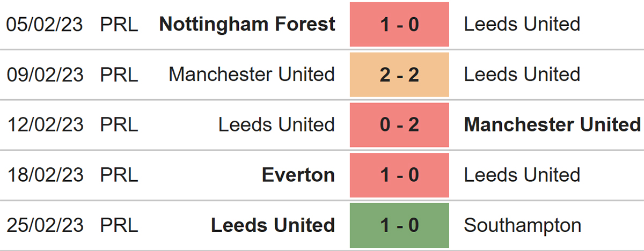Open the green 1 - 0 win score
The image size is (644, 251).
pyautogui.click(x=399, y=225)
